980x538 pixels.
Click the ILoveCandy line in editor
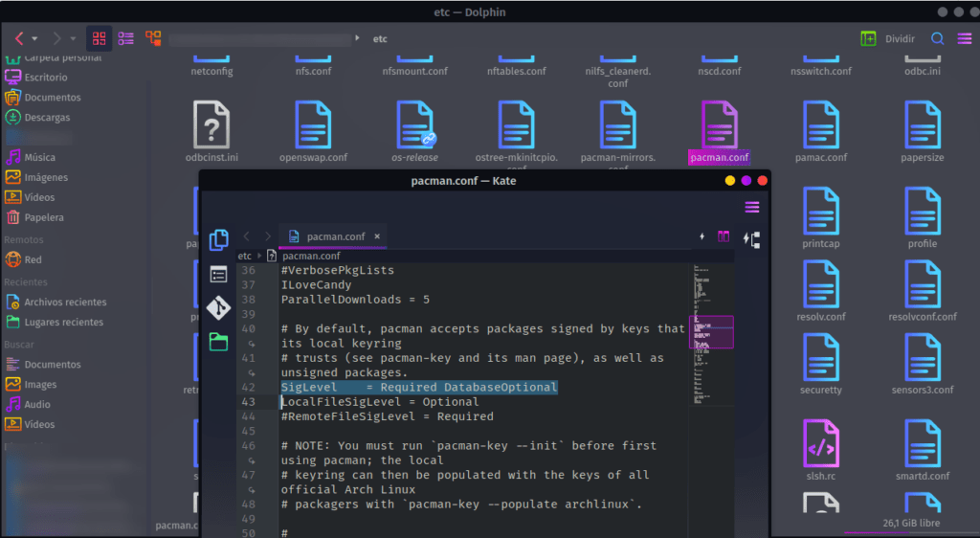pos(316,285)
